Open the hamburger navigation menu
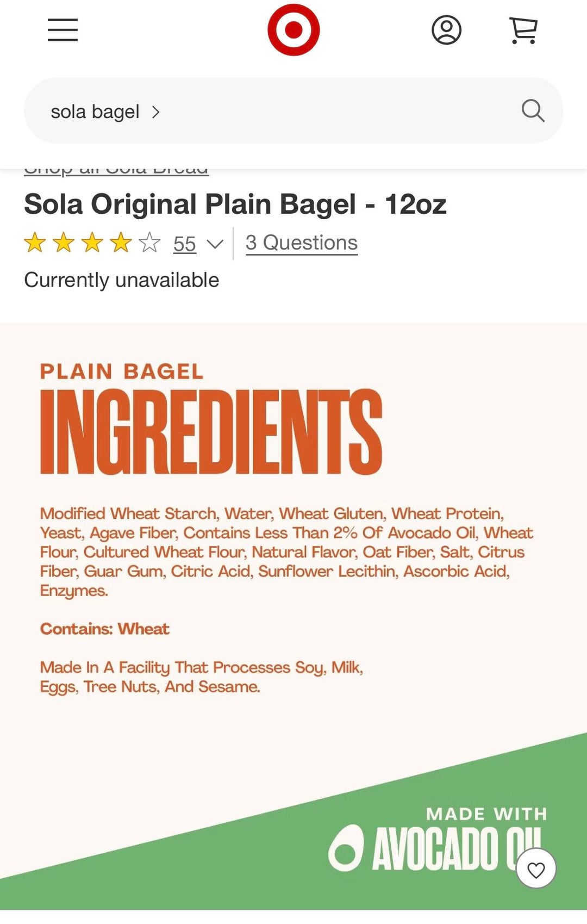The width and height of the screenshot is (587, 924). (x=63, y=30)
